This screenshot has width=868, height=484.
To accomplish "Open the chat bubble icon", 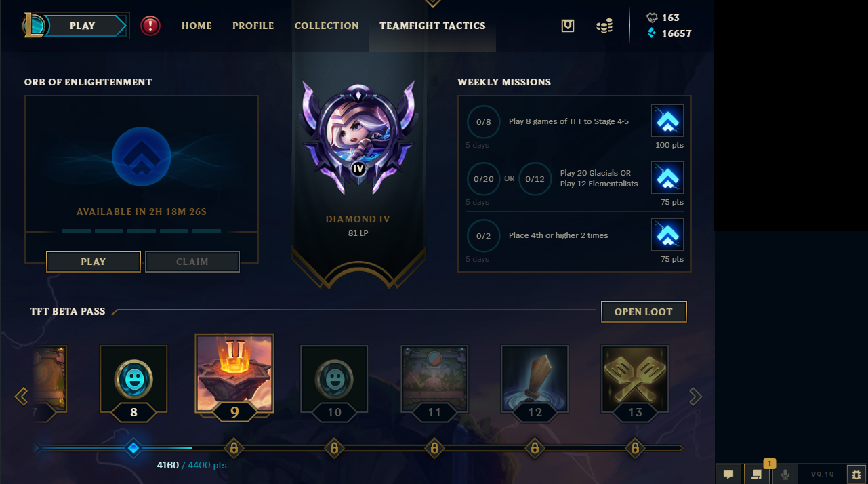I will click(x=728, y=475).
